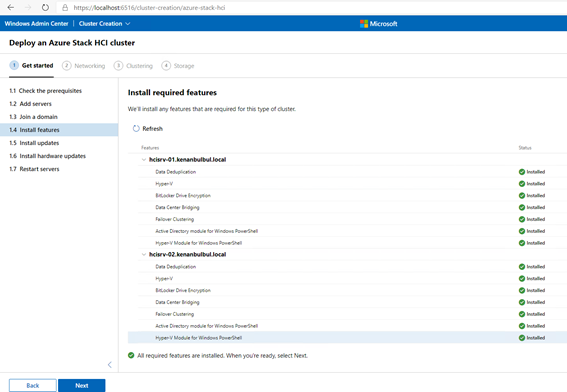Collapse the hcisrv-02.kenanbulbul.local group
This screenshot has width=567, height=392.
(144, 254)
